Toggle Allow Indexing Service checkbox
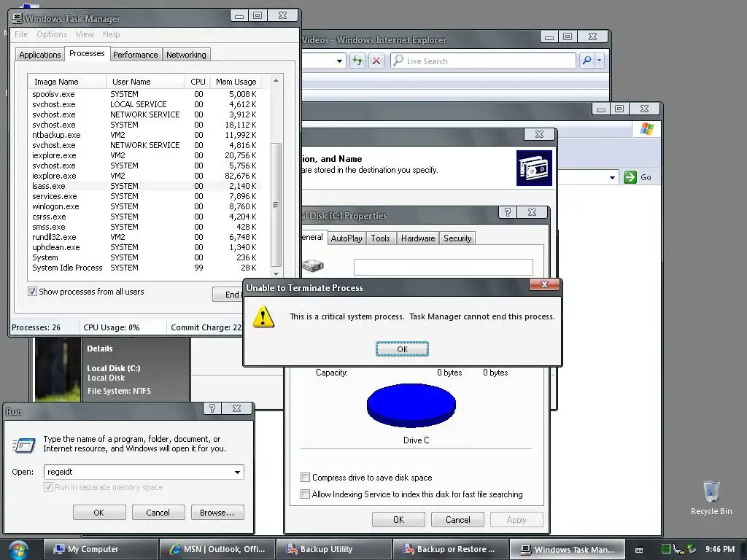 305,494
